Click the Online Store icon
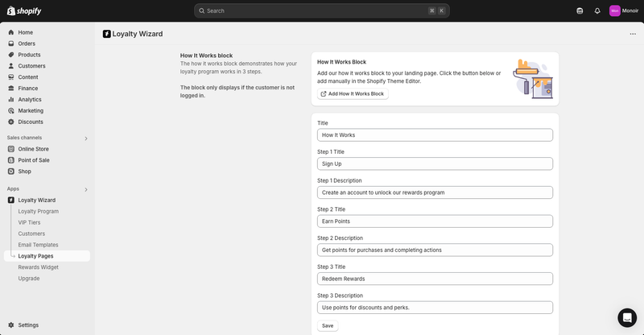644x335 pixels. tap(11, 149)
